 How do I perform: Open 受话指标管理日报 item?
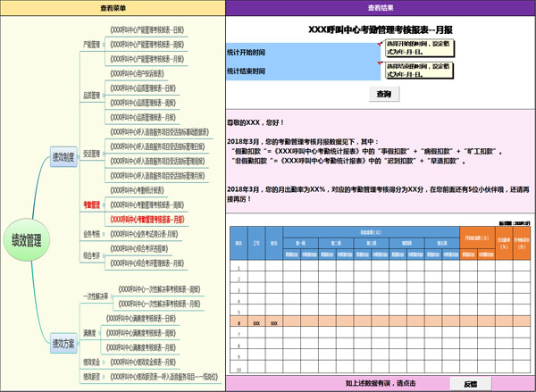point(157,146)
